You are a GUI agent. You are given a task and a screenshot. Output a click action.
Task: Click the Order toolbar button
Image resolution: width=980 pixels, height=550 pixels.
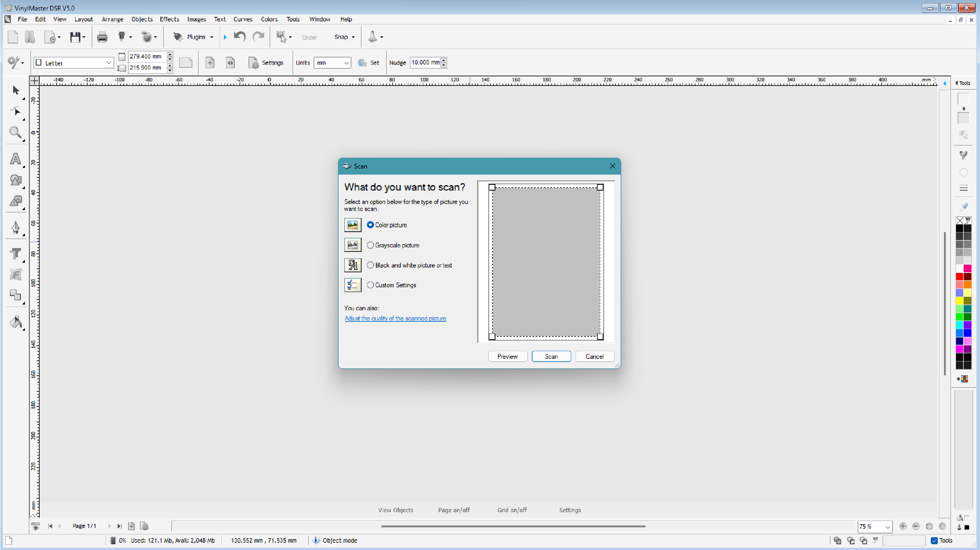pos(309,37)
